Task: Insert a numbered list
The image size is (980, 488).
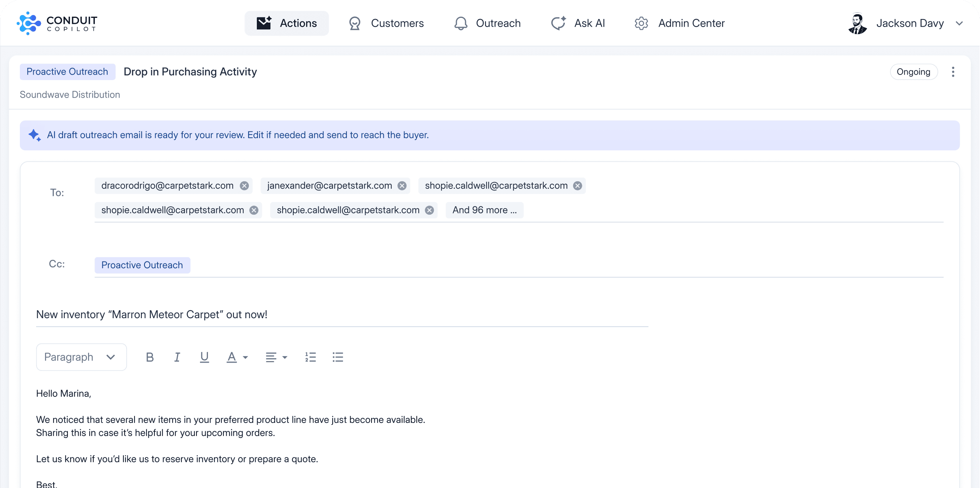Action: tap(310, 357)
